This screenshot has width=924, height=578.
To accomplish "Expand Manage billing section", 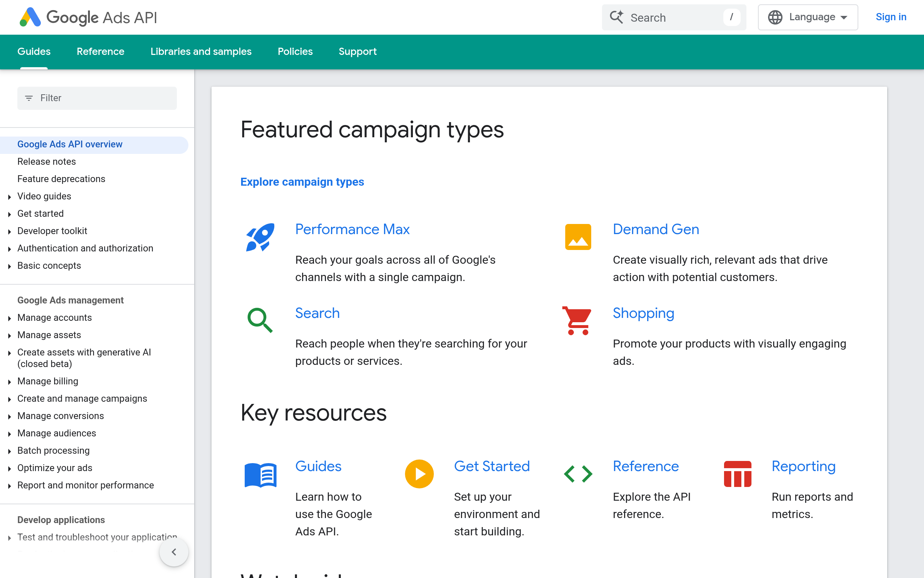I will 9,381.
